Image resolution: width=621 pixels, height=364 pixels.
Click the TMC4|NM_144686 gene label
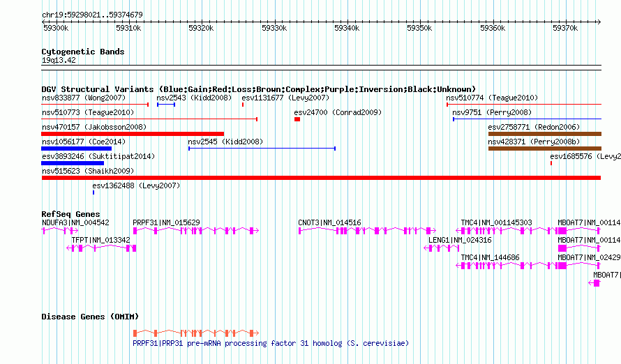point(490,257)
